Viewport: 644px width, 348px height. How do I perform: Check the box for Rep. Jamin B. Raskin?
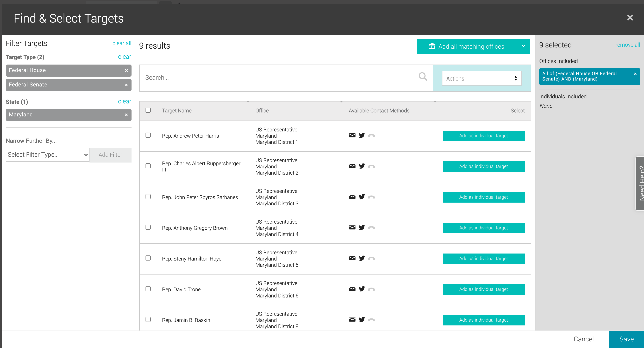(148, 320)
